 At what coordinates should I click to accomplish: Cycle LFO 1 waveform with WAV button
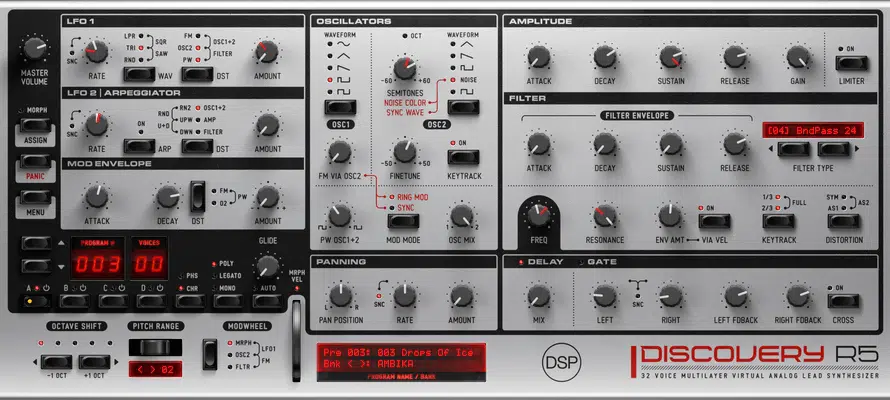point(139,74)
